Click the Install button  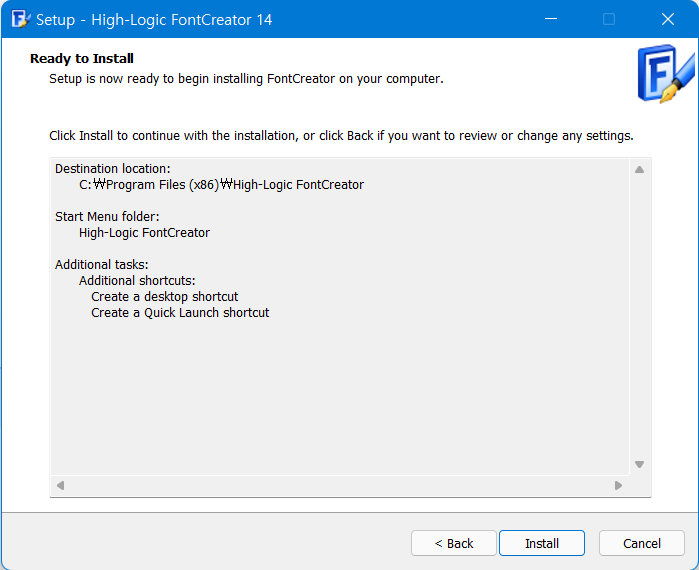pyautogui.click(x=542, y=543)
